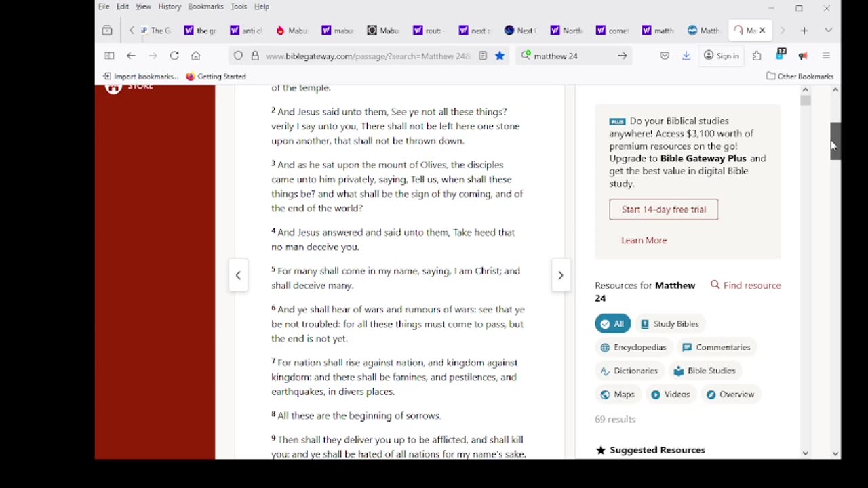Image resolution: width=868 pixels, height=488 pixels.
Task: Switch to 'route' tab
Action: coord(428,30)
